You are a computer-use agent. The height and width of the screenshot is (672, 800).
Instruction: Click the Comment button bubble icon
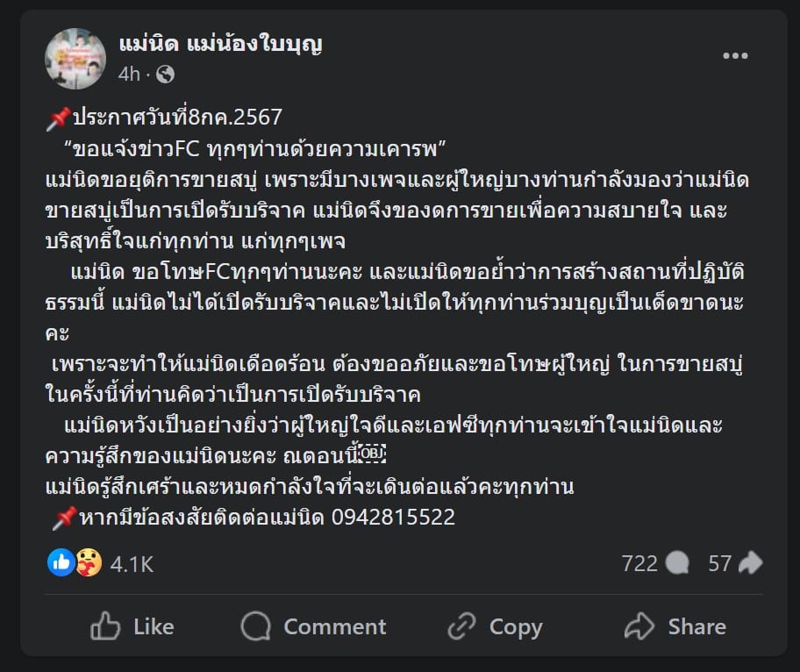(x=256, y=626)
